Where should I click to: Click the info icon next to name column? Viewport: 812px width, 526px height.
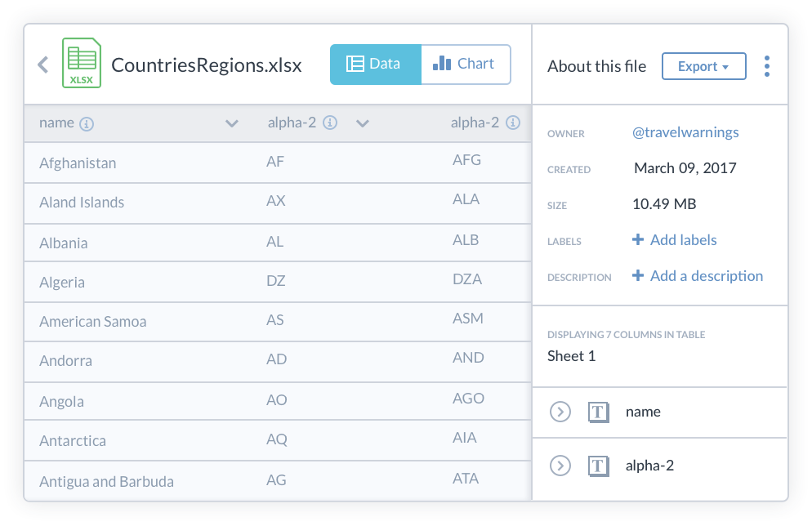87,124
